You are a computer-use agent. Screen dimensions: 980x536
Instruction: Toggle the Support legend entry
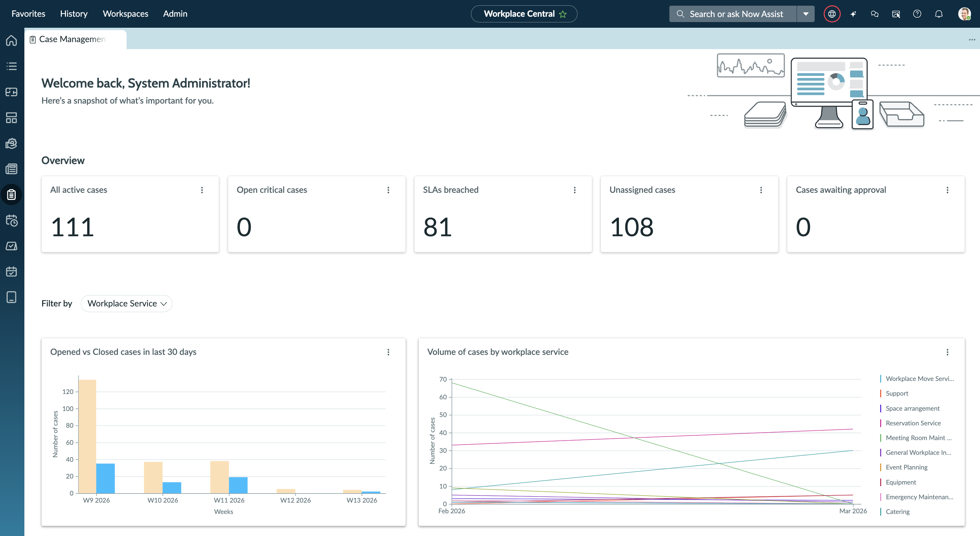click(897, 394)
